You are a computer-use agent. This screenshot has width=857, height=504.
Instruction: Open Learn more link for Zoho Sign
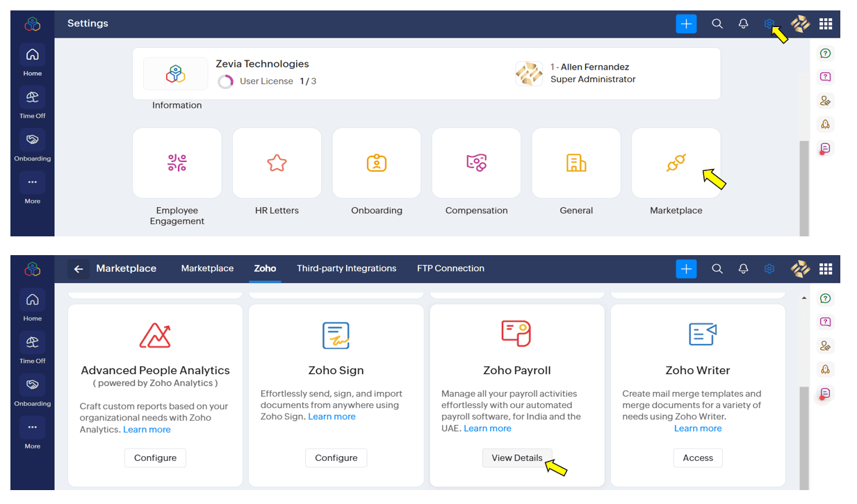[x=332, y=416]
